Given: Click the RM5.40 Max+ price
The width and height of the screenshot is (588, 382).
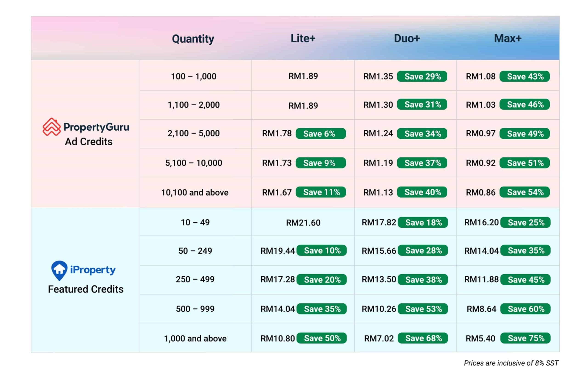Looking at the screenshot, I should pyautogui.click(x=480, y=338).
